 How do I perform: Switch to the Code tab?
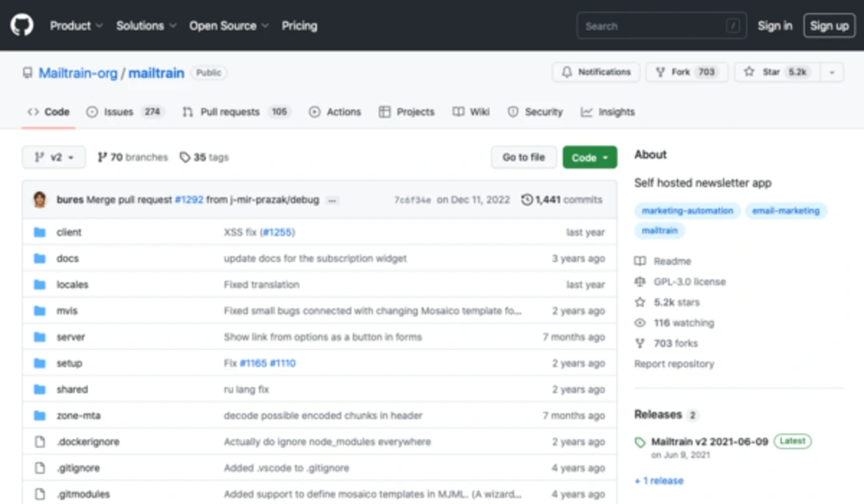[x=49, y=112]
